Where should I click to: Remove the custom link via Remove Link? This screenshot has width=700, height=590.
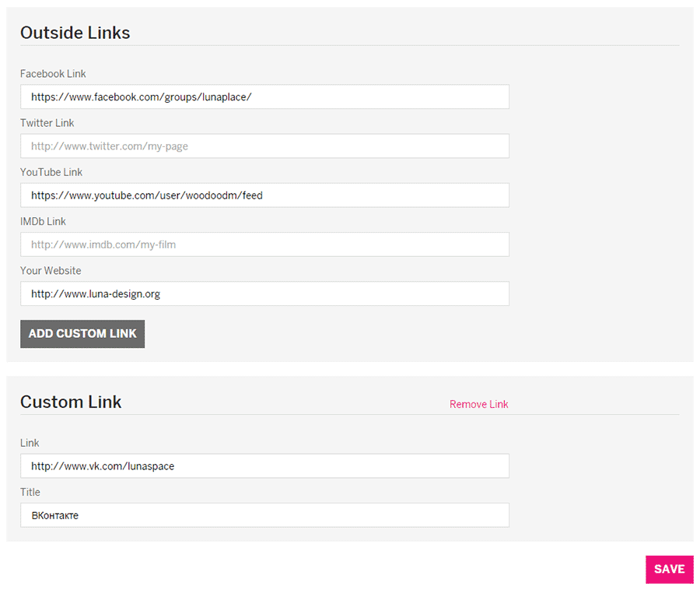tap(478, 404)
